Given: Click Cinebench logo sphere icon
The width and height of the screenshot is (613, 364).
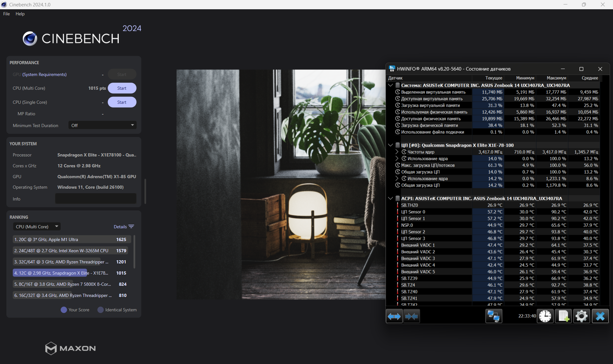Looking at the screenshot, I should tap(30, 39).
